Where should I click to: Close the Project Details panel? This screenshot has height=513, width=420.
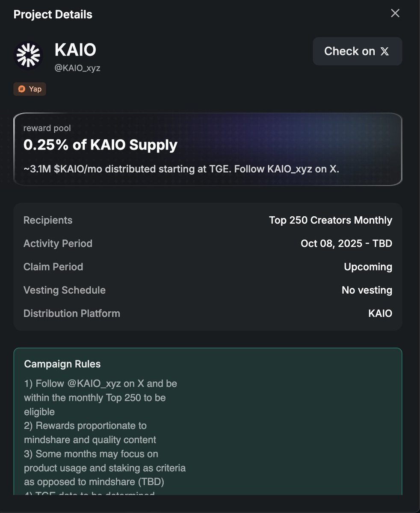(395, 13)
